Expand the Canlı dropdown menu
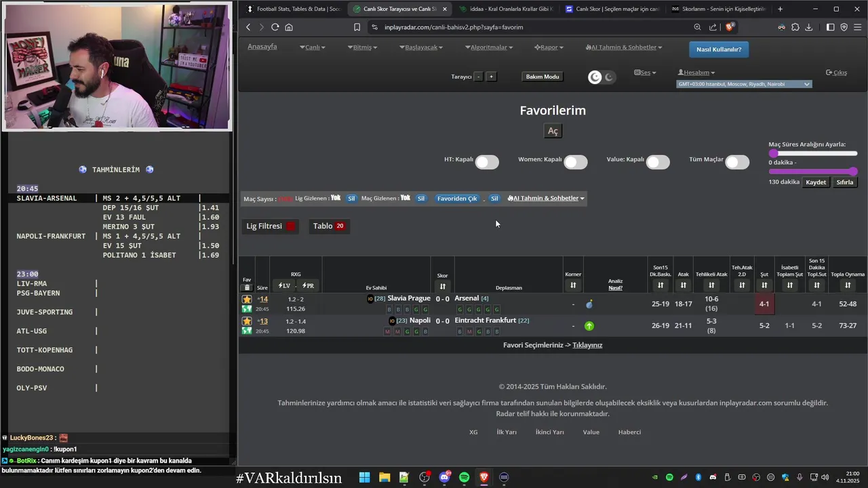The image size is (868, 488). (313, 47)
